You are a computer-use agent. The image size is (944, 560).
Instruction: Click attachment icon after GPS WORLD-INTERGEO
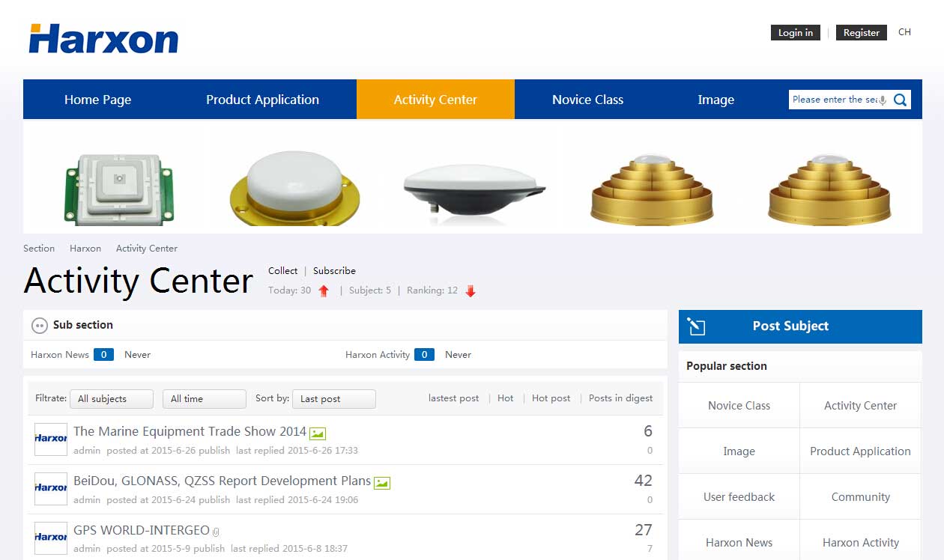[x=216, y=532]
